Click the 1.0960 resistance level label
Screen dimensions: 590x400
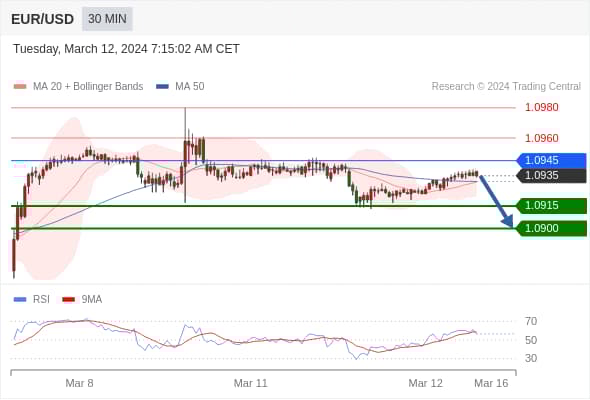pos(542,138)
